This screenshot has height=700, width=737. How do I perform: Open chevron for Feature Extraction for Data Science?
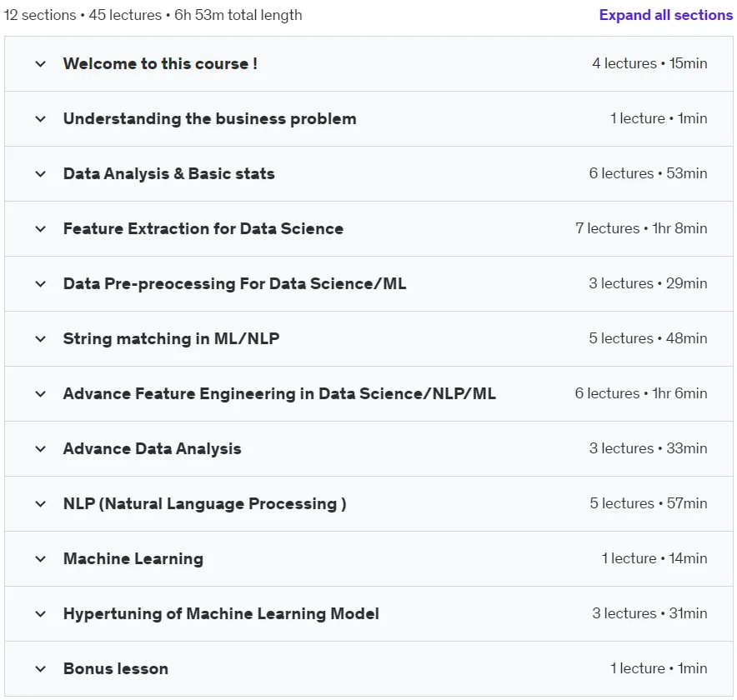(41, 229)
